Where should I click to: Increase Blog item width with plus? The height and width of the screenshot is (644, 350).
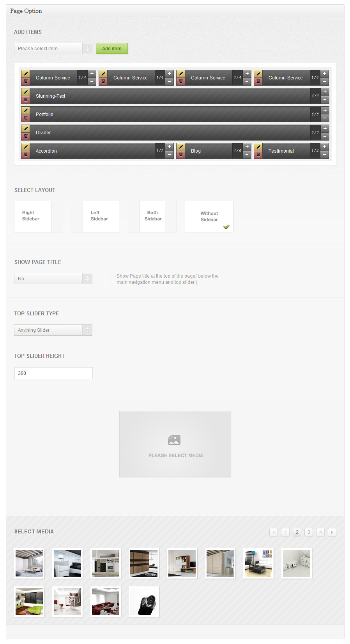(247, 147)
